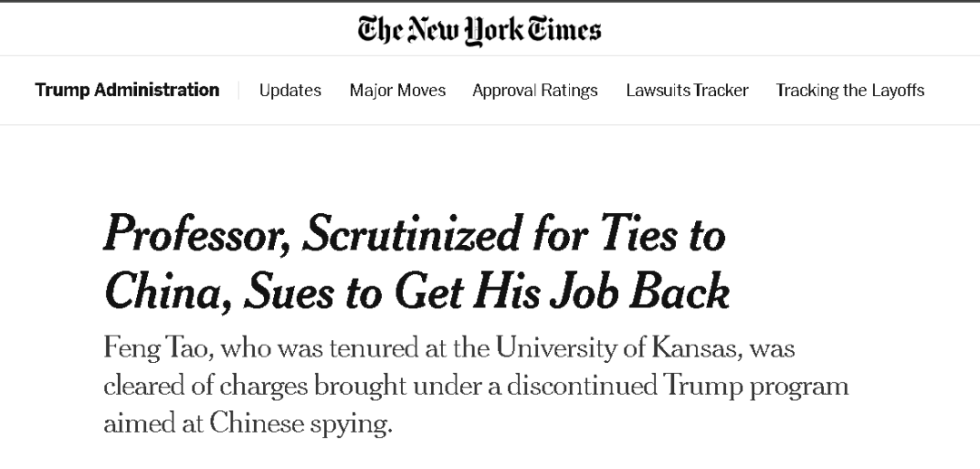Viewport: 980px width, 469px height.
Task: Click "Chinese spying." in the summary
Action: coord(300,424)
